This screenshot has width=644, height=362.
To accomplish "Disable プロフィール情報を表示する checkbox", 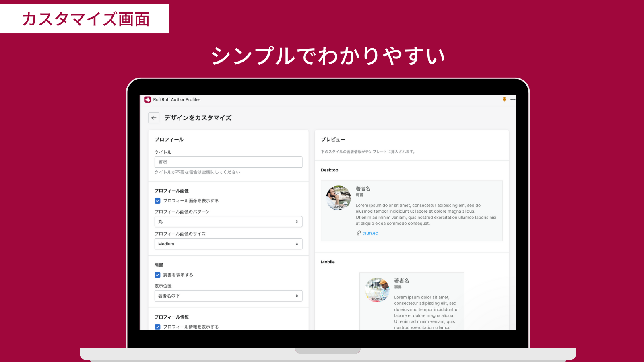I will (158, 327).
